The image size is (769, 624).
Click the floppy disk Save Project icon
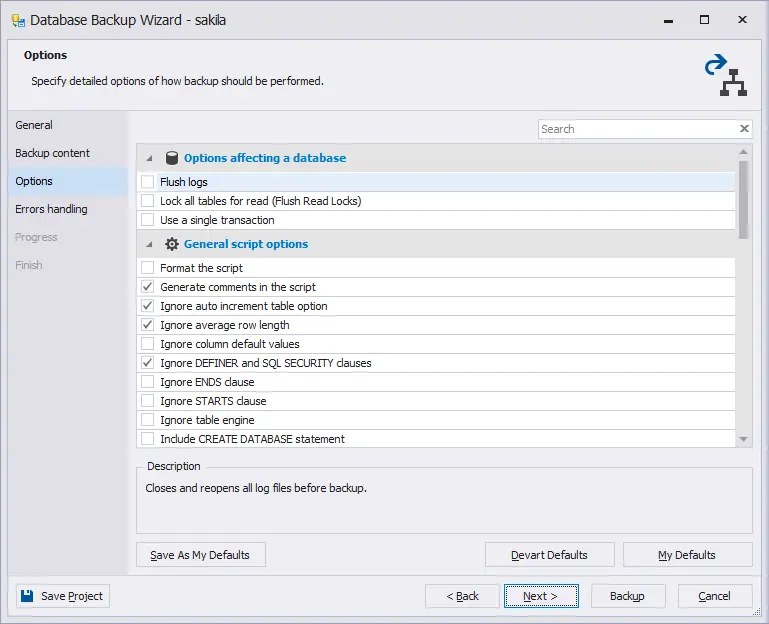[27, 596]
